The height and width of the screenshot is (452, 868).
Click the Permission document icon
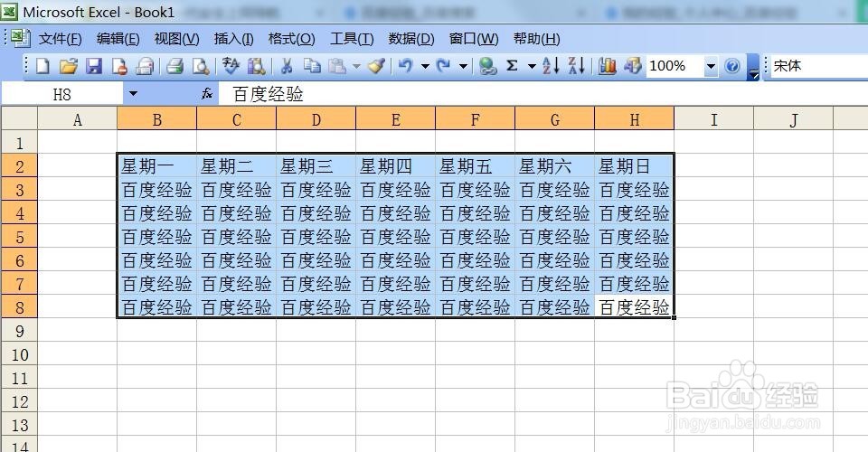point(119,66)
